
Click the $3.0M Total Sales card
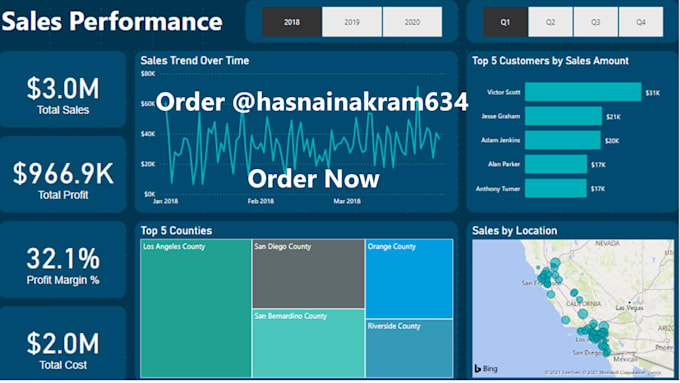(63, 89)
